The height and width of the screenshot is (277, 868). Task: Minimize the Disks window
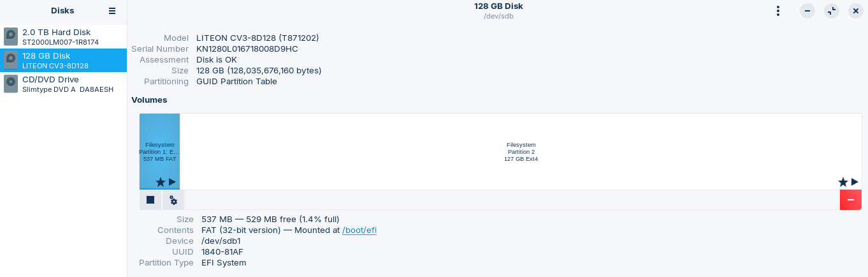coord(807,11)
